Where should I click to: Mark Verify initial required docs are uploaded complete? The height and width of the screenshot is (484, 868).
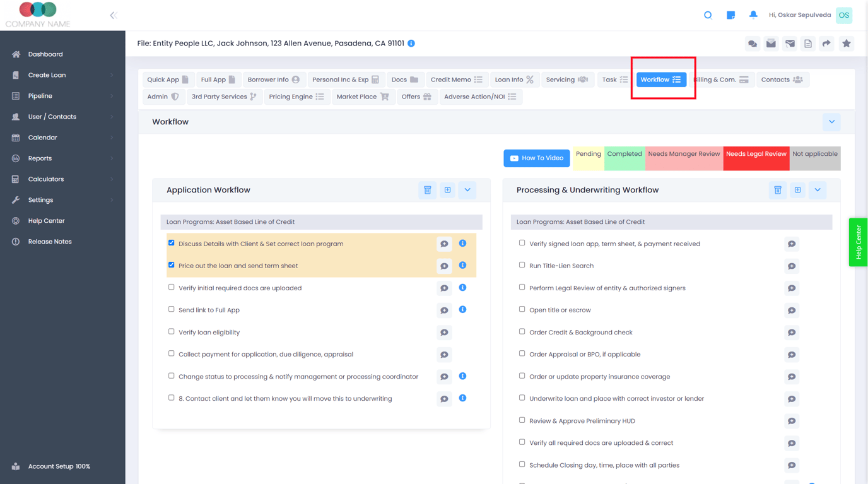[171, 287]
